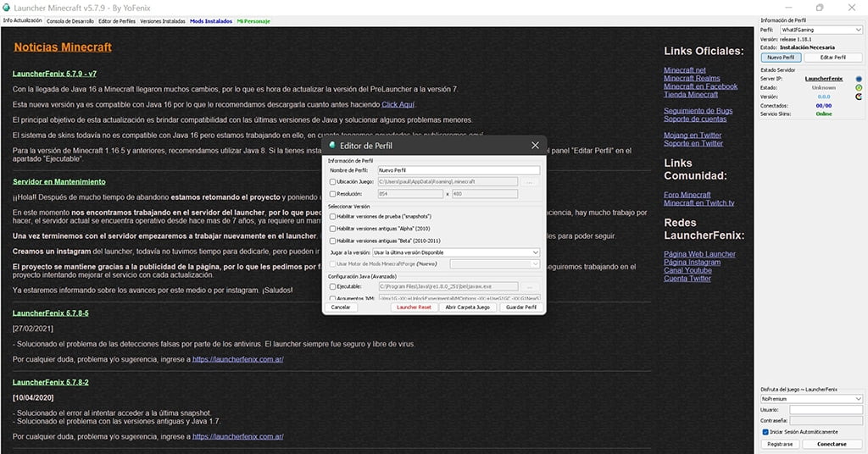Open the LauncherFenix server IP link
868x454 pixels.
coord(824,79)
